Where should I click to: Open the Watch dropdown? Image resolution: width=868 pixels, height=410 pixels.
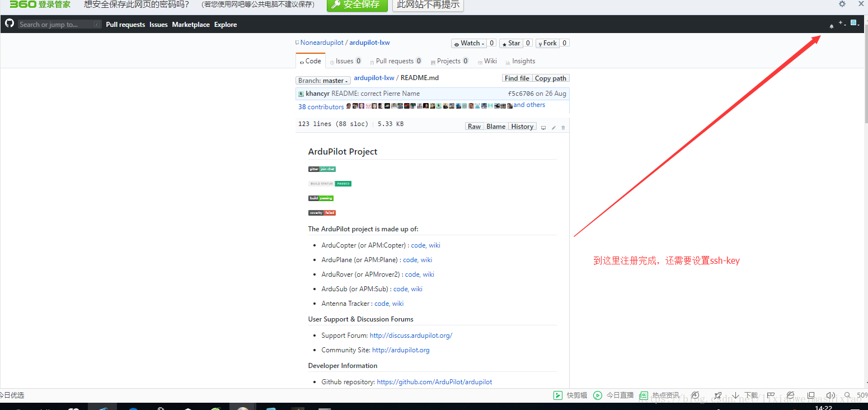coord(469,43)
